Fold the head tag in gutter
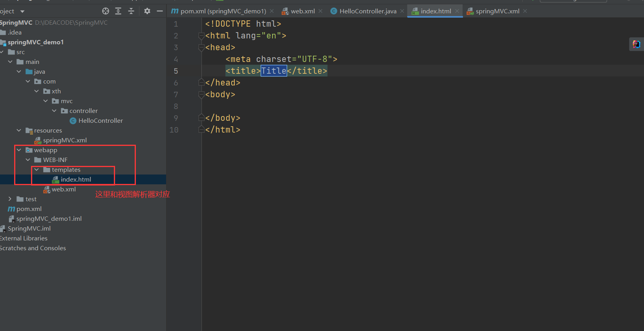Screen dimensions: 644x331 (x=201, y=47)
